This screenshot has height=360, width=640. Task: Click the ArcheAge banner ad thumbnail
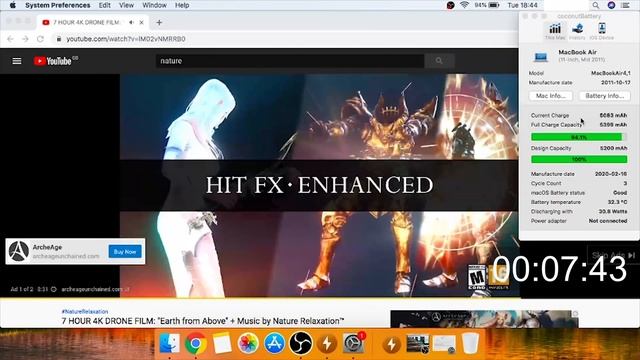click(x=484, y=319)
